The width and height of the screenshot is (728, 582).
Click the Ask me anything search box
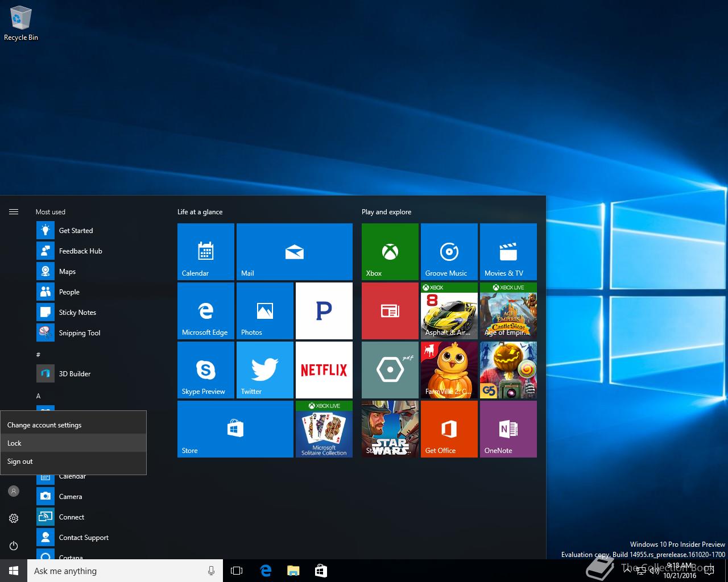pos(125,571)
